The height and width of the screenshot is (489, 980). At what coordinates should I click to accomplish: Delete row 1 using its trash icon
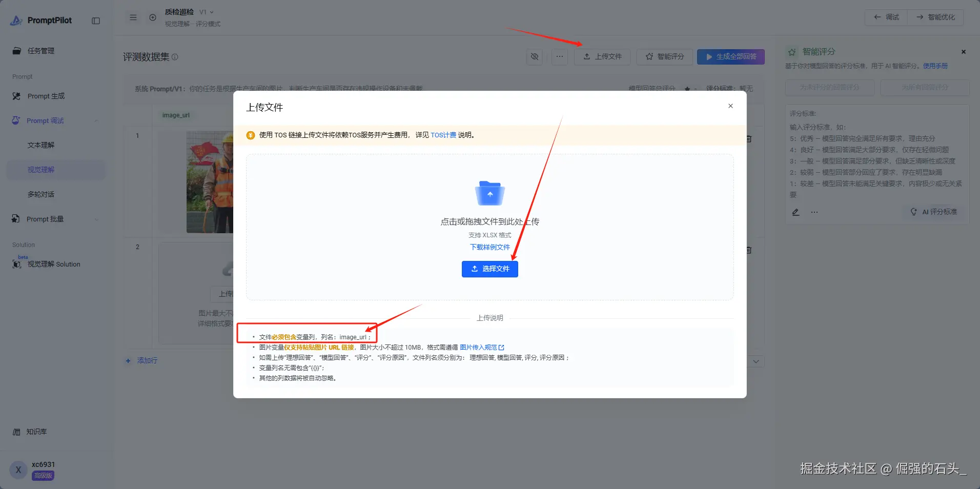point(749,139)
